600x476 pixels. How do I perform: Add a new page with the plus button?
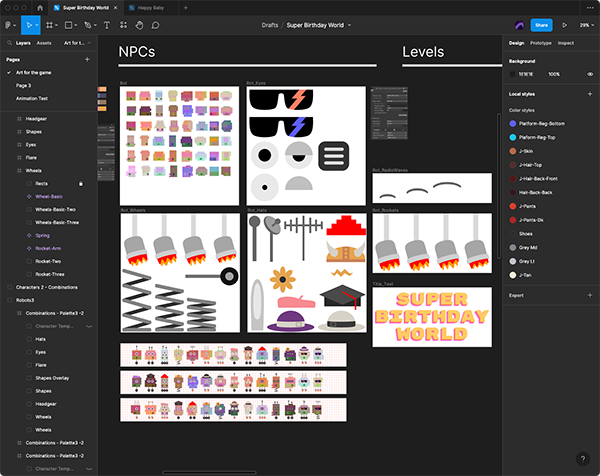click(x=87, y=59)
